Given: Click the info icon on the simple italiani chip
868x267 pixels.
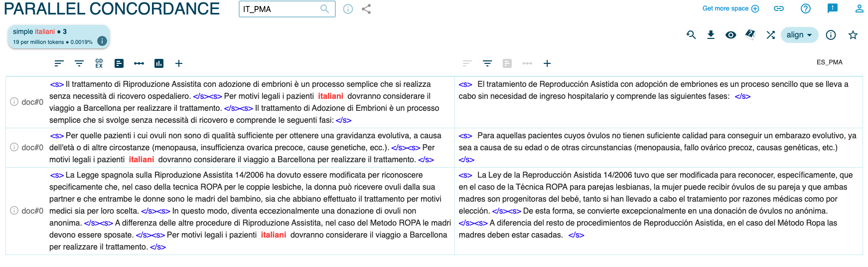Looking at the screenshot, I should click(x=102, y=41).
